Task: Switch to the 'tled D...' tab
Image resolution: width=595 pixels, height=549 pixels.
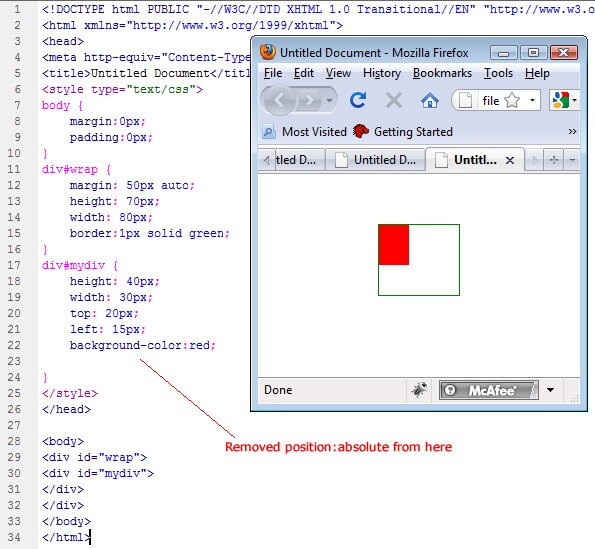Action: tap(299, 160)
